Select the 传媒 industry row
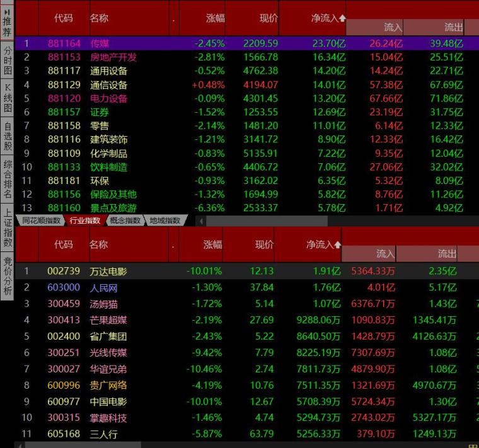Image resolution: width=479 pixels, height=448 pixels. pyautogui.click(x=247, y=43)
